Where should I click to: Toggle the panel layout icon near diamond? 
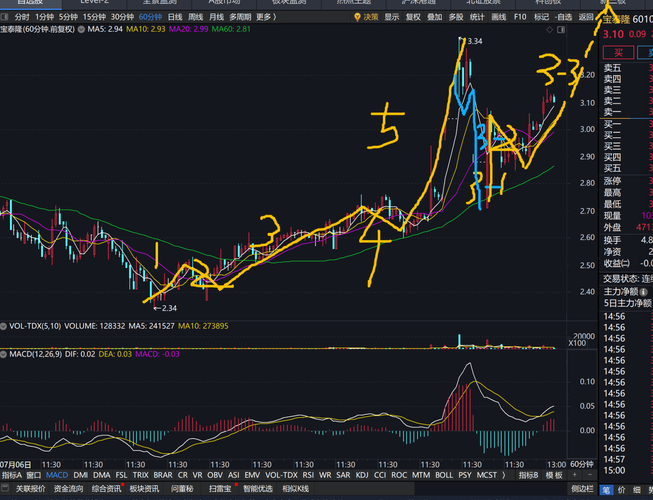coord(561,30)
